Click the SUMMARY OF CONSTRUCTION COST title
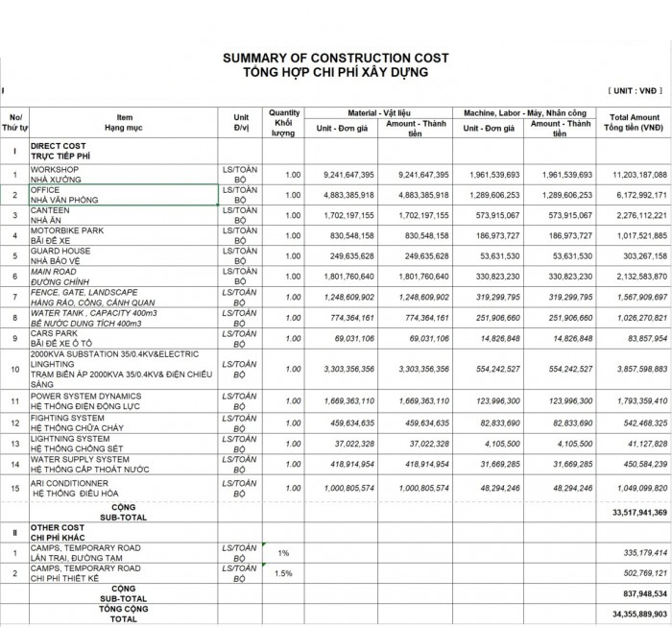The image size is (672, 627). click(335, 59)
